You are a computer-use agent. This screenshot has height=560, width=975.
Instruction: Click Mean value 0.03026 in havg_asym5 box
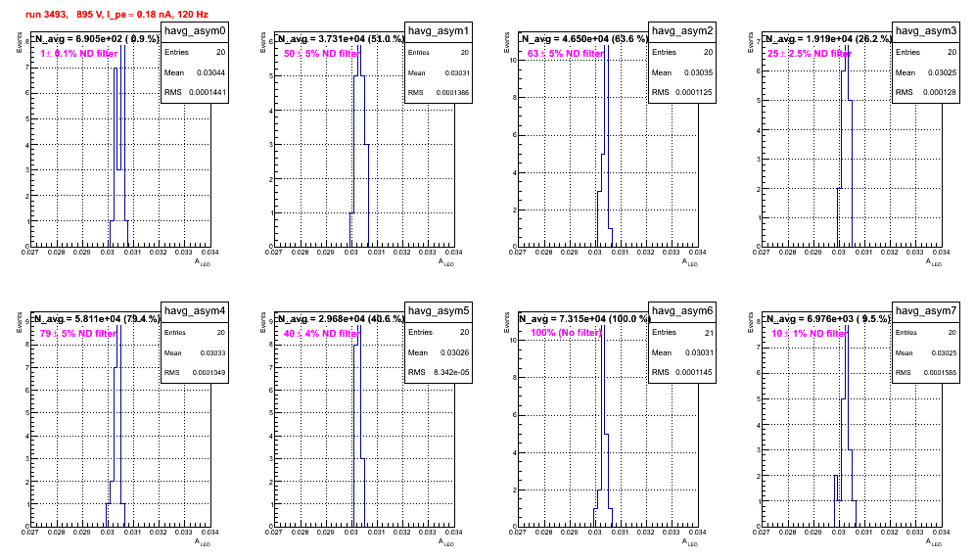[454, 352]
